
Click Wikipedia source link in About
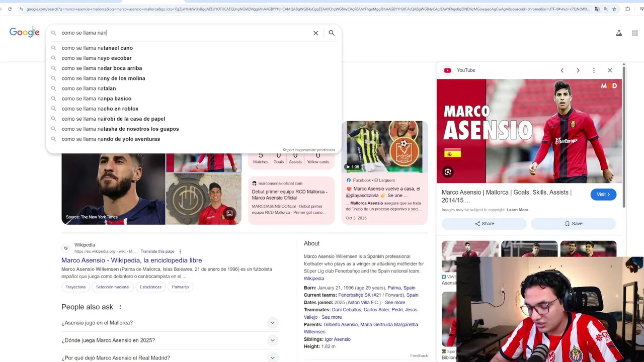pyautogui.click(x=314, y=279)
